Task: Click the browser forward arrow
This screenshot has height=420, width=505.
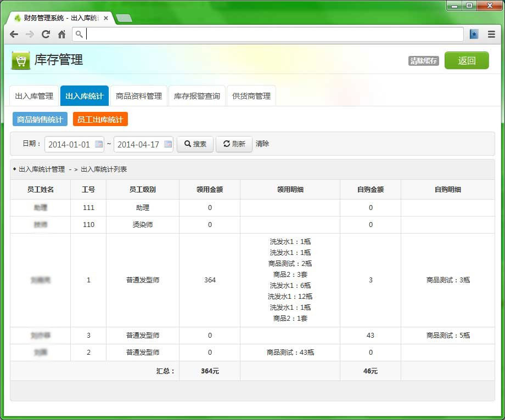Action: pyautogui.click(x=30, y=34)
